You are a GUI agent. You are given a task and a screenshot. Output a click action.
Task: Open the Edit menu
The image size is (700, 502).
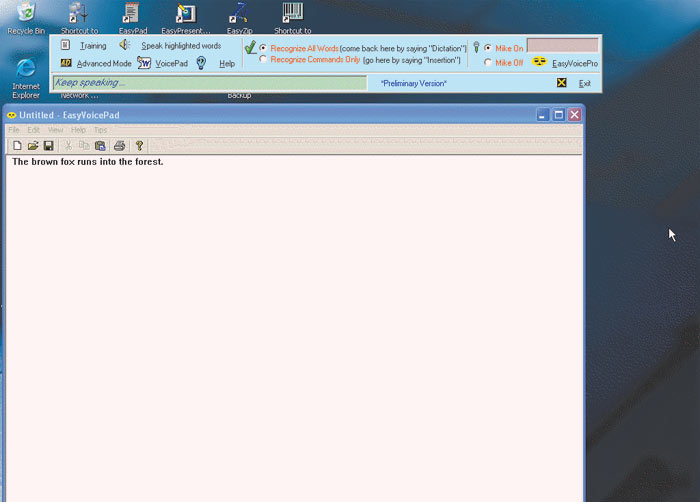(34, 130)
